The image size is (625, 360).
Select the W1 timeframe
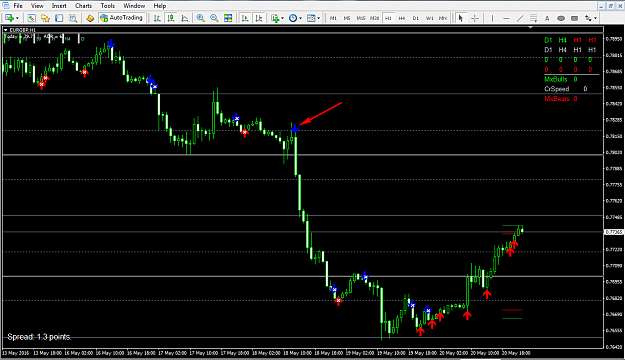pyautogui.click(x=429, y=18)
